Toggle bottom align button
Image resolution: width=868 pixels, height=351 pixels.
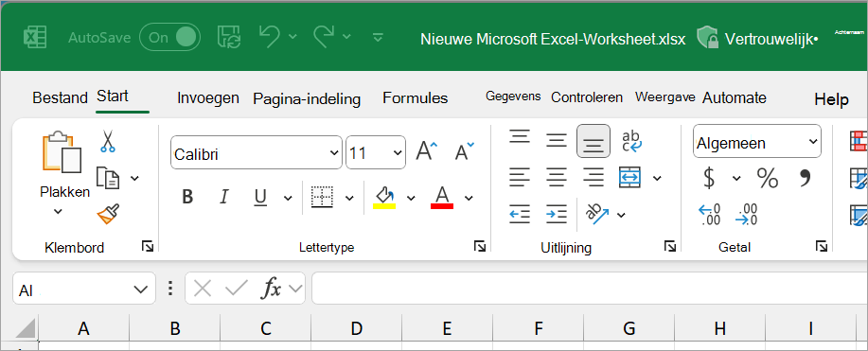(x=593, y=141)
